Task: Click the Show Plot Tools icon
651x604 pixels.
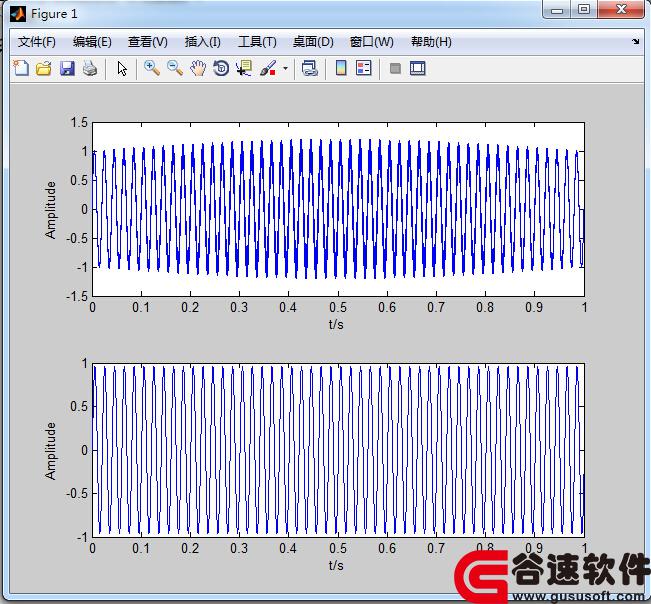Action: 417,68
